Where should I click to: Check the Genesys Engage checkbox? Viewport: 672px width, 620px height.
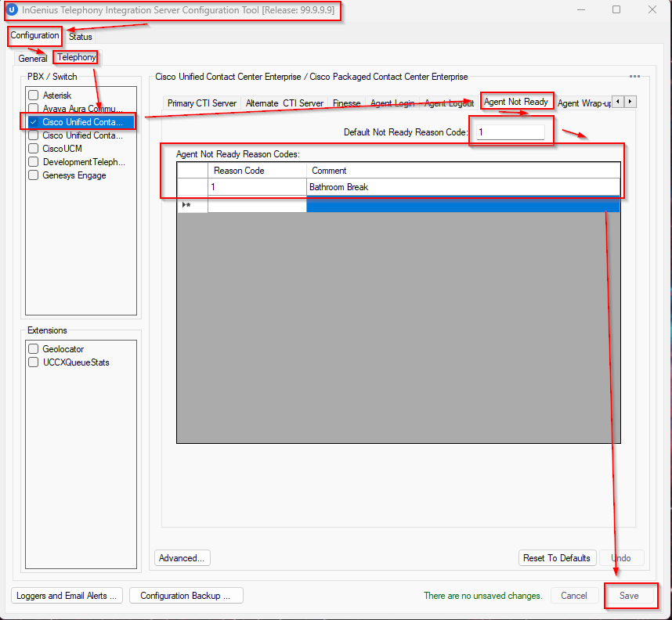34,175
